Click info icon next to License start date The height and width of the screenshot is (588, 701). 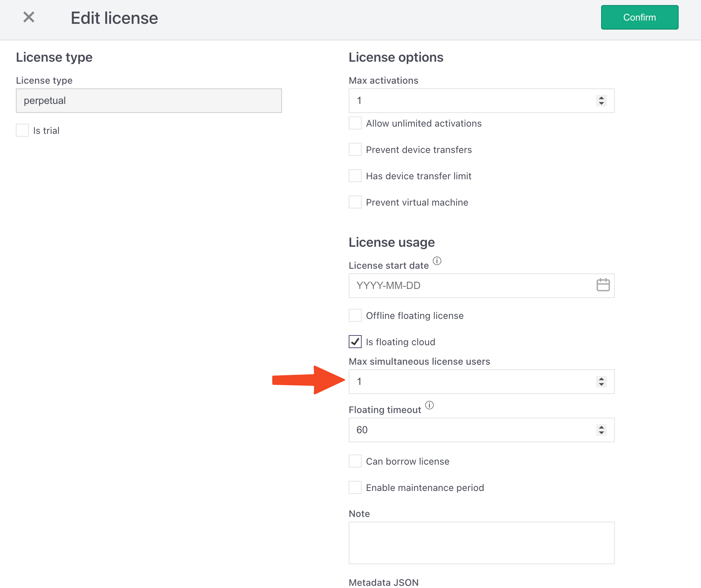[437, 261]
